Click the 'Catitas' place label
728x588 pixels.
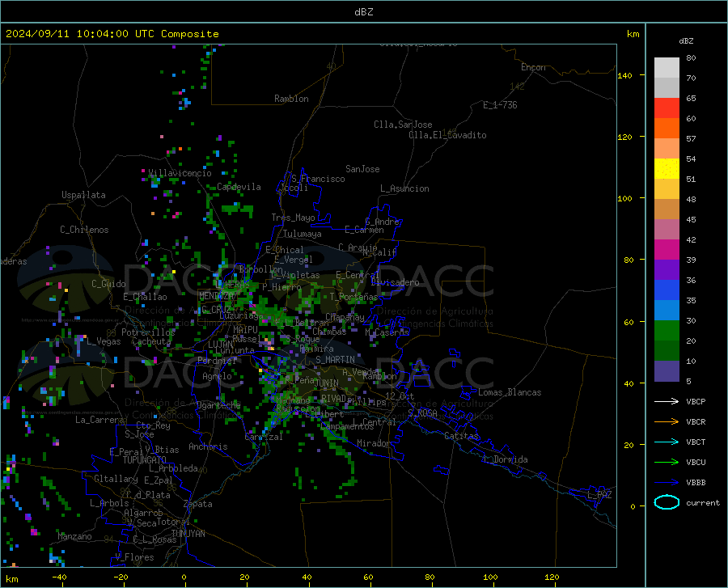coord(462,436)
